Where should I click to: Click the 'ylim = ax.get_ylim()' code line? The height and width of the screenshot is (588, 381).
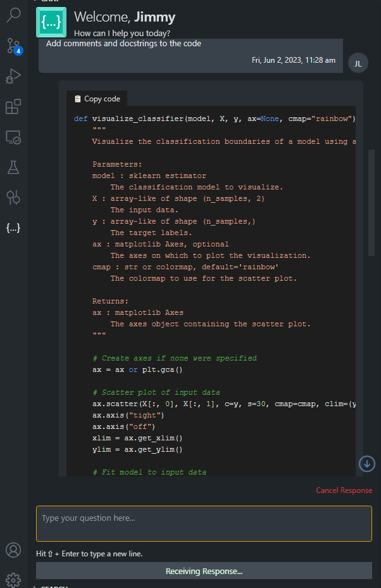(x=137, y=449)
